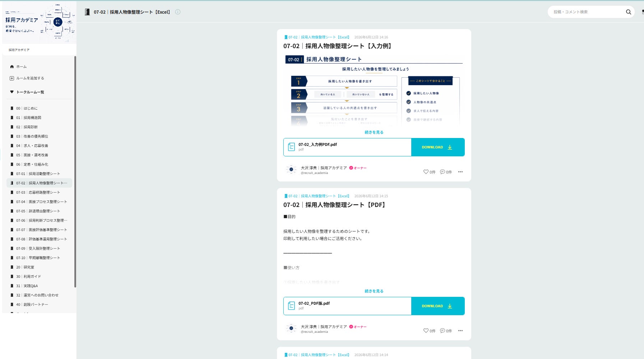The width and height of the screenshot is (644, 359).
Task: Open the 07-09｜受入設計整理シート room
Action: pyautogui.click(x=39, y=248)
